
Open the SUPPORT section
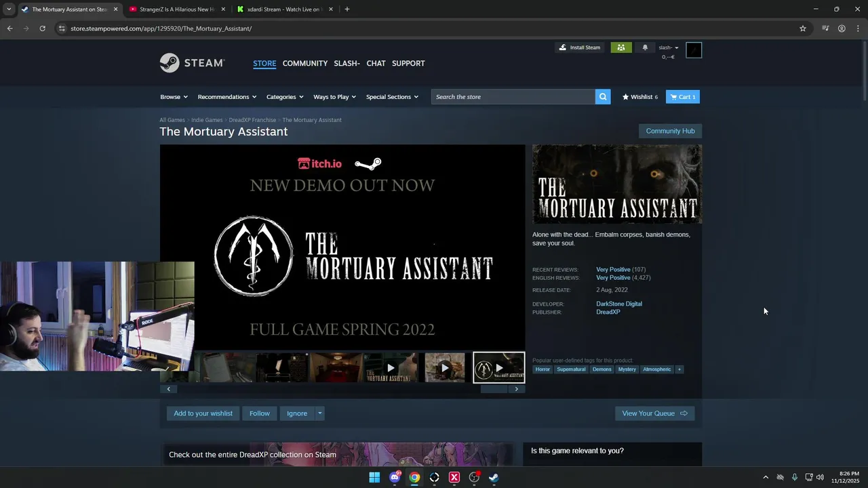click(408, 63)
